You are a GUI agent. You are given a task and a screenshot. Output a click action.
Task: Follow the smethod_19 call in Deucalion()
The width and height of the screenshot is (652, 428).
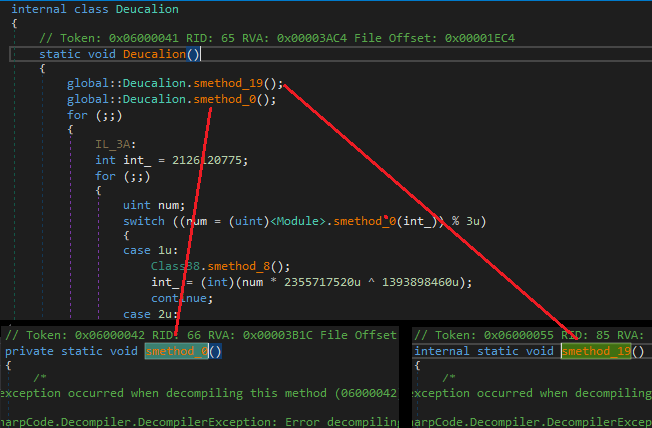pyautogui.click(x=228, y=83)
